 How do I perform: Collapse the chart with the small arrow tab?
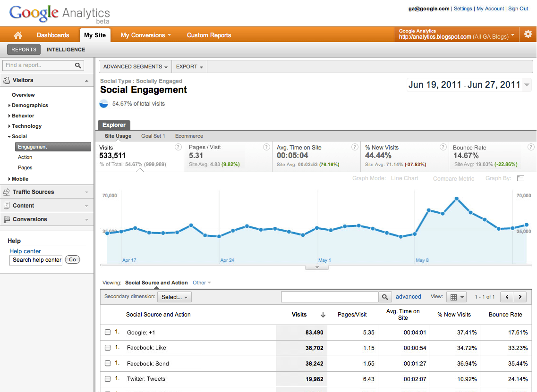(317, 267)
